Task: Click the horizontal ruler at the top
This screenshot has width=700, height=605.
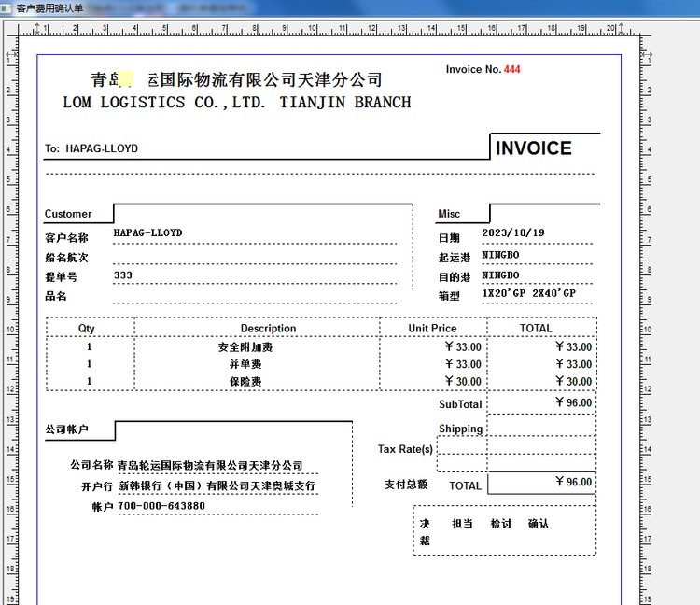Action: 327,29
